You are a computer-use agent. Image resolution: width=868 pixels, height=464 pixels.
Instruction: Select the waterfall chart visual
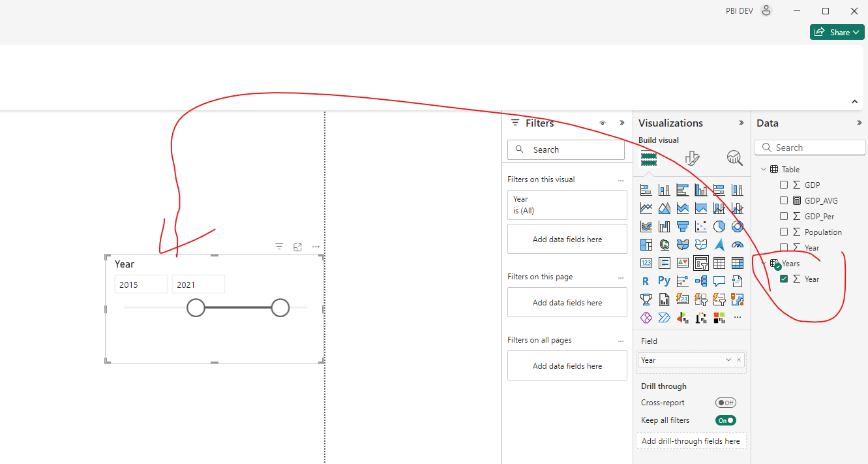click(x=665, y=226)
